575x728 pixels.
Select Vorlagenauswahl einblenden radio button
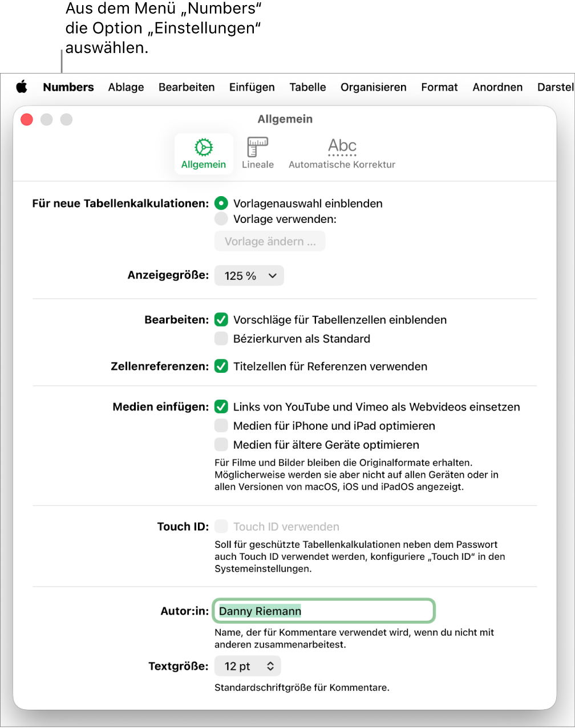[x=221, y=204]
